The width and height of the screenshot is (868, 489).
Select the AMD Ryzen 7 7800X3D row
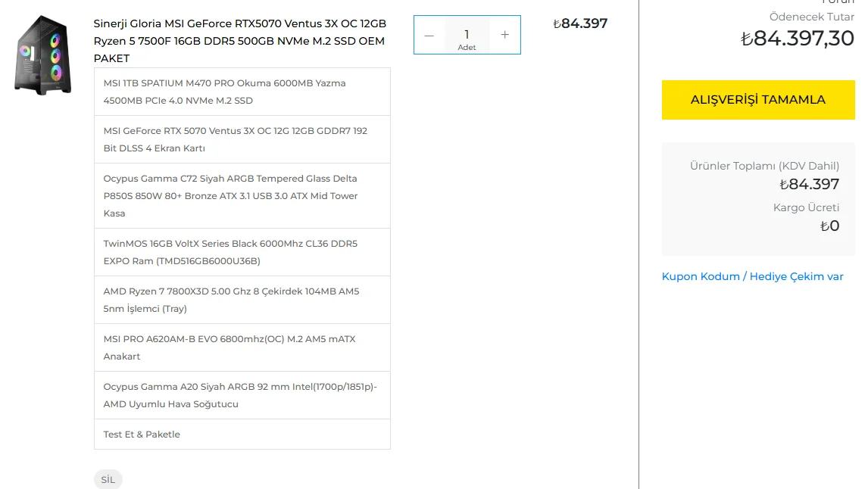pyautogui.click(x=242, y=300)
